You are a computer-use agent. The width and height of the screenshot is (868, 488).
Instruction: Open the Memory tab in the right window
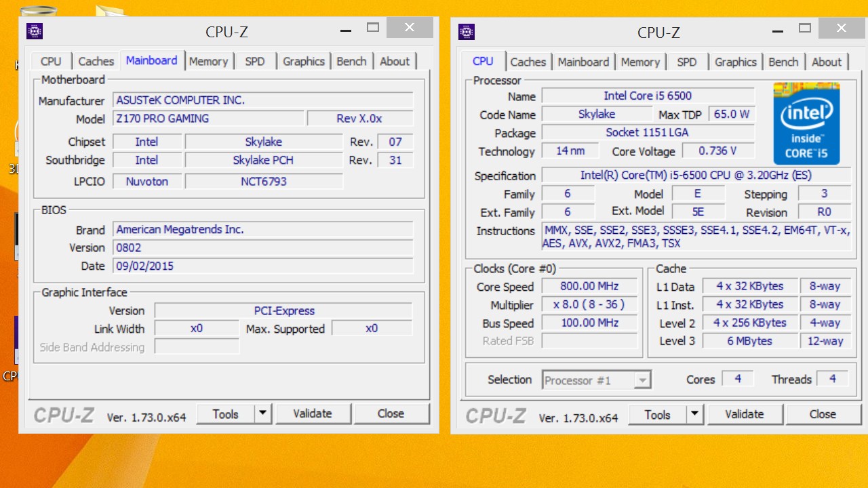(x=640, y=62)
